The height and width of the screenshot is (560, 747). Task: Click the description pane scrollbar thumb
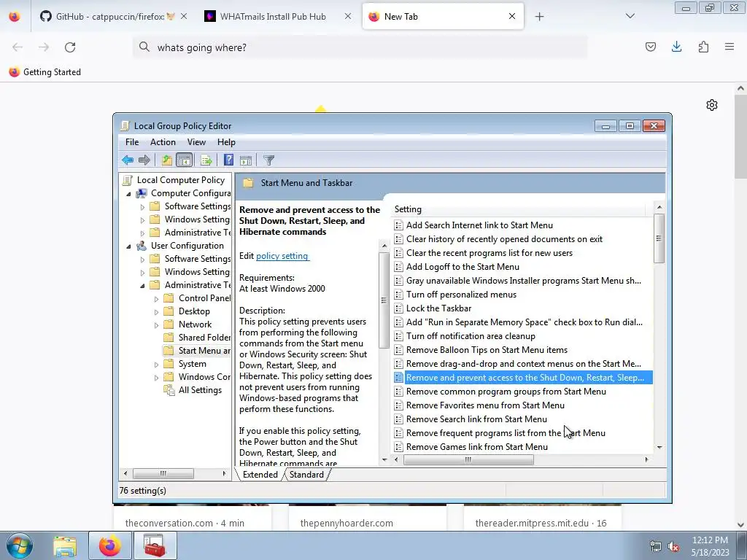pyautogui.click(x=384, y=300)
